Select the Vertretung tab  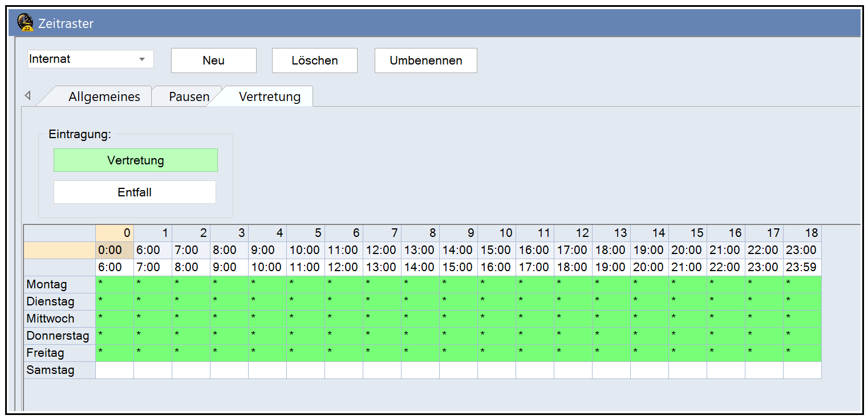coord(269,96)
